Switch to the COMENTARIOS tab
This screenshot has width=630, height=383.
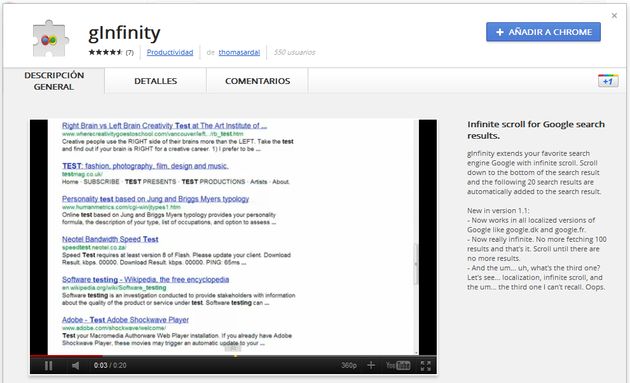258,81
